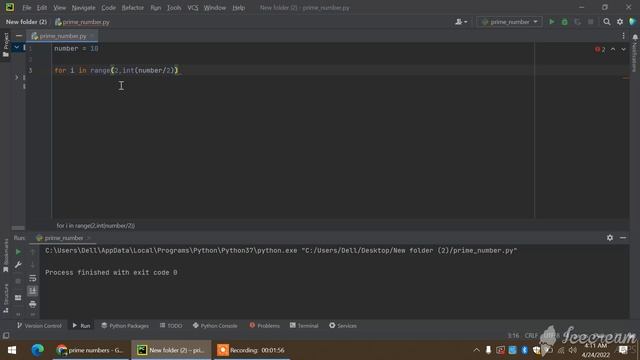Rerun prime_number in Run panel
Screen dimensions: 640x360
pyautogui.click(x=18, y=252)
